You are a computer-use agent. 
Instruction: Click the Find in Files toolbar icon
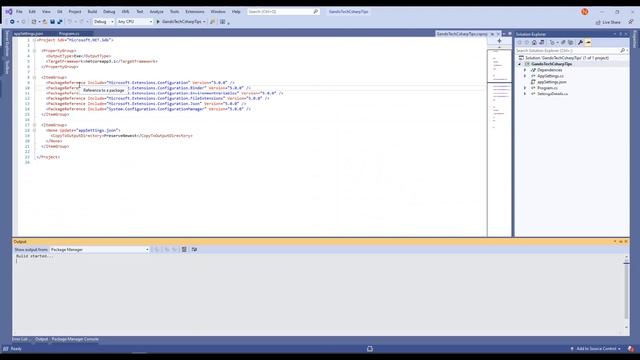click(x=212, y=22)
